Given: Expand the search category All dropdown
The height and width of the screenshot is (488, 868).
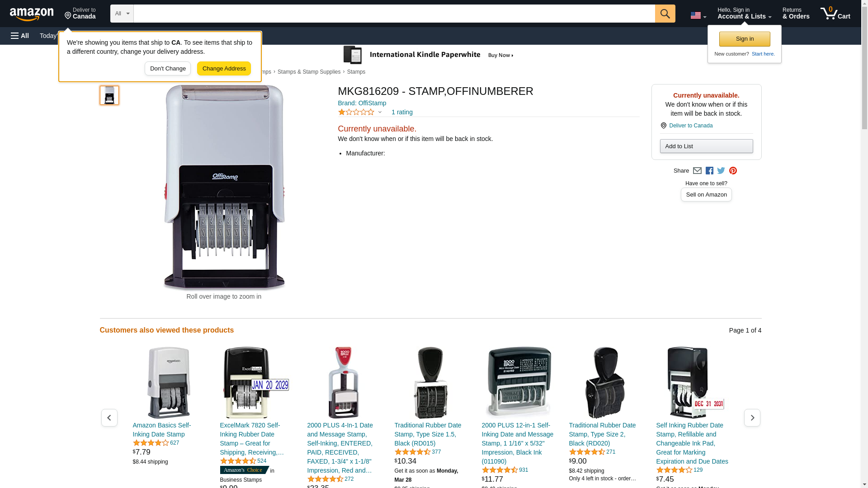Looking at the screenshot, I should (x=122, y=14).
